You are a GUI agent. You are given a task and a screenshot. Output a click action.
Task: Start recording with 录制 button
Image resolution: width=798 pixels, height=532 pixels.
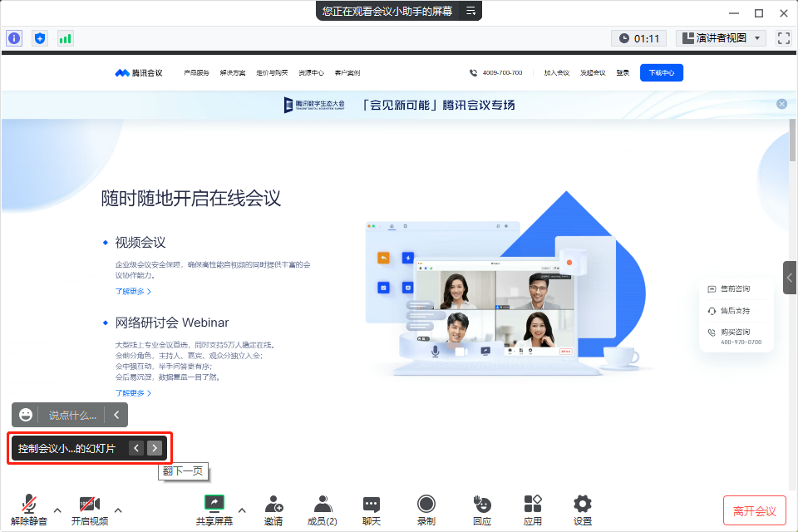click(x=426, y=510)
